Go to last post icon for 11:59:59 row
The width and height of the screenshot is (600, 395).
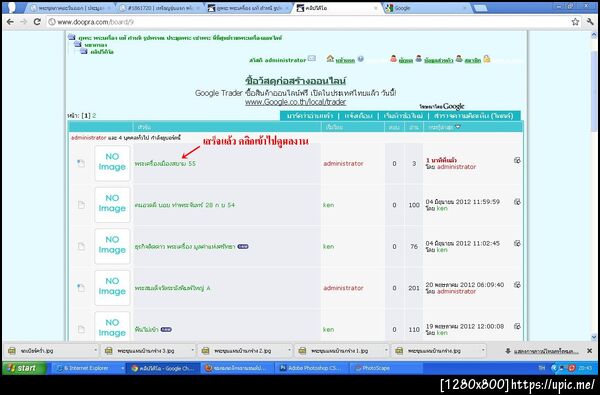coord(517,202)
